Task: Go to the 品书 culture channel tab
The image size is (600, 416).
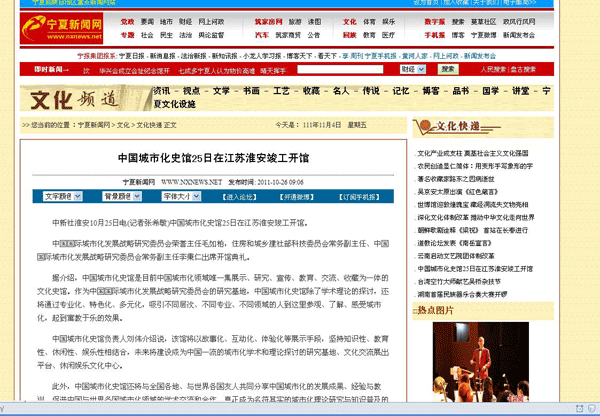Action: click(461, 91)
